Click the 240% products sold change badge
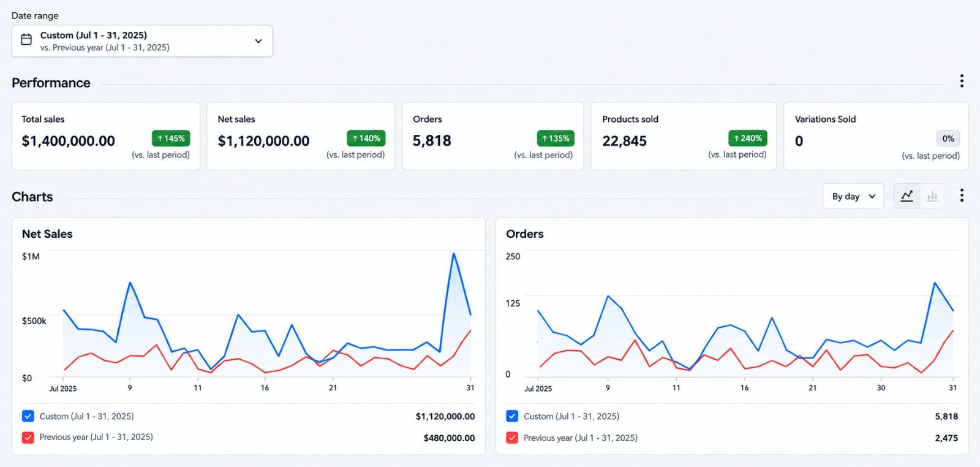Screen dimensions: 980x467 (x=748, y=139)
